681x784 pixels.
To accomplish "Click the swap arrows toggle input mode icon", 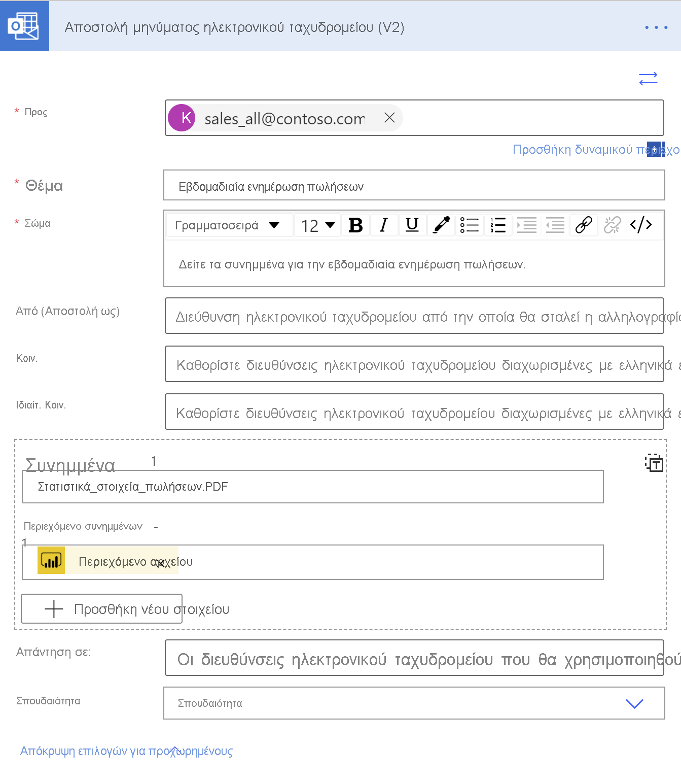I will pos(648,79).
